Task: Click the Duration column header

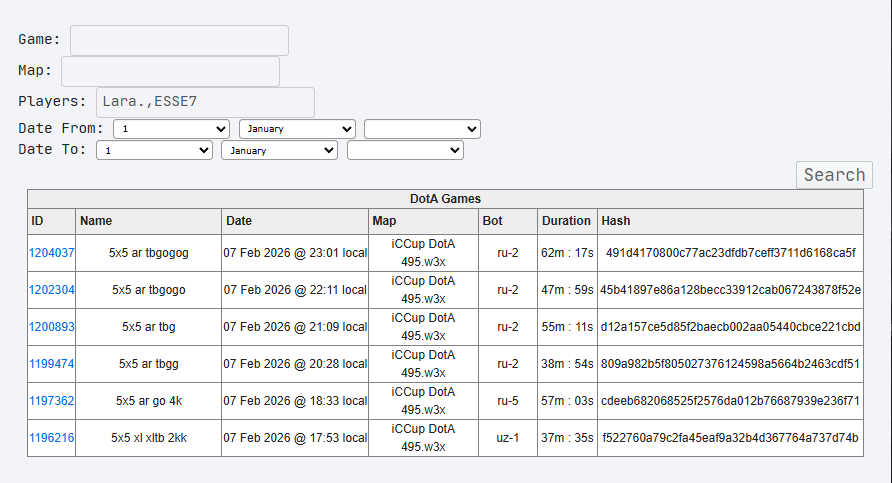Action: 566,221
